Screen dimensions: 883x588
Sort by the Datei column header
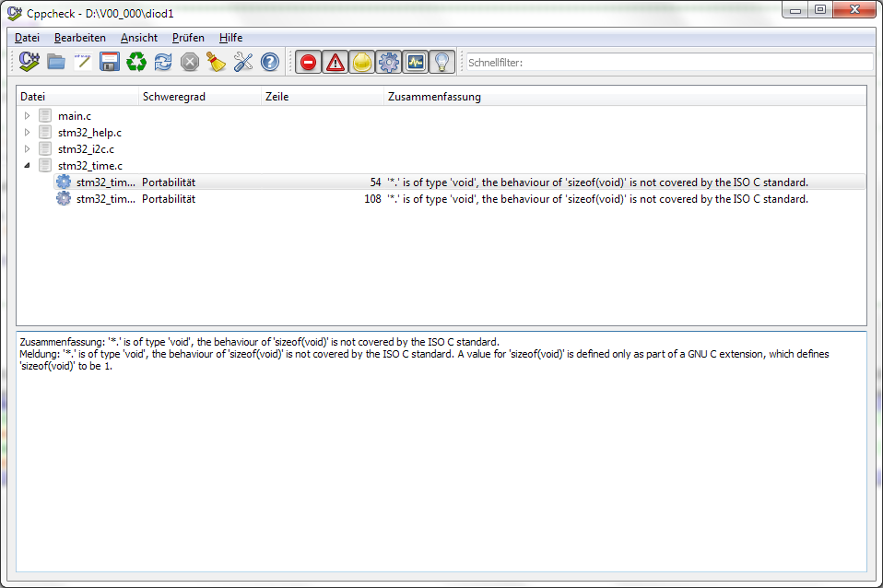tap(77, 96)
